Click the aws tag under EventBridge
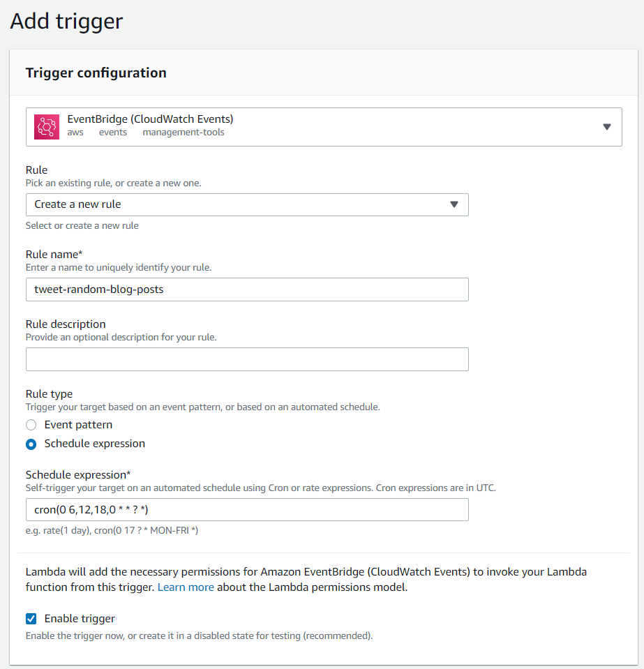Screen dimensions: 644x669 pyautogui.click(x=75, y=133)
